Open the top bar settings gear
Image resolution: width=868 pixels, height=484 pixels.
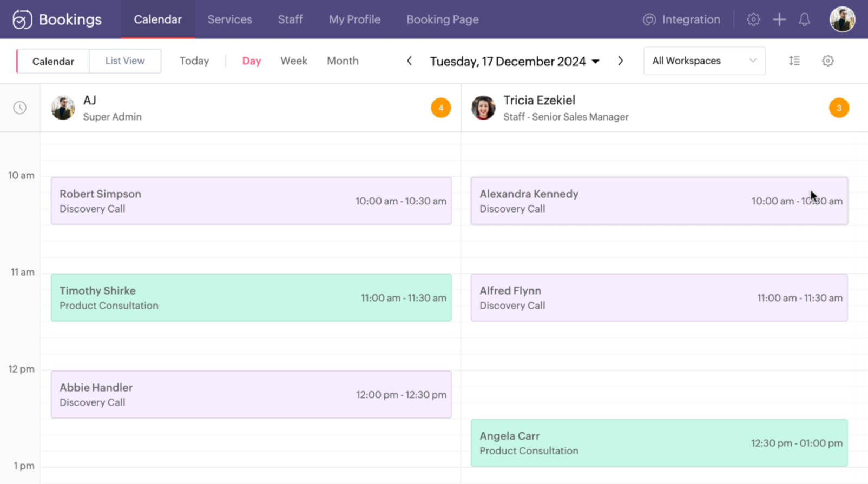click(753, 19)
